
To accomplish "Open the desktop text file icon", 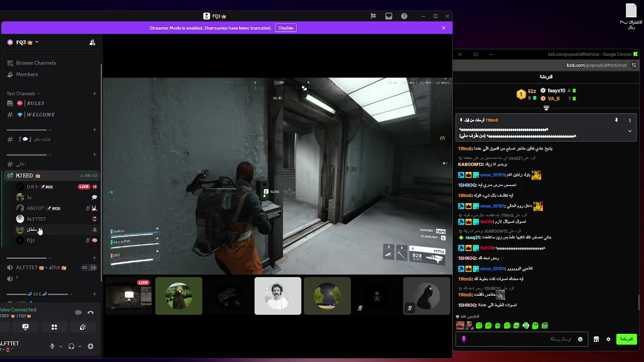I will pos(631,17).
